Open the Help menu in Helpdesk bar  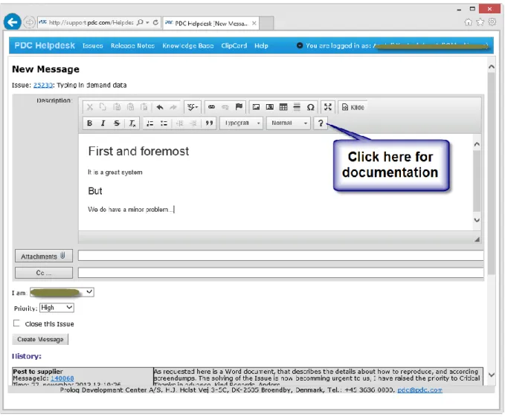261,45
